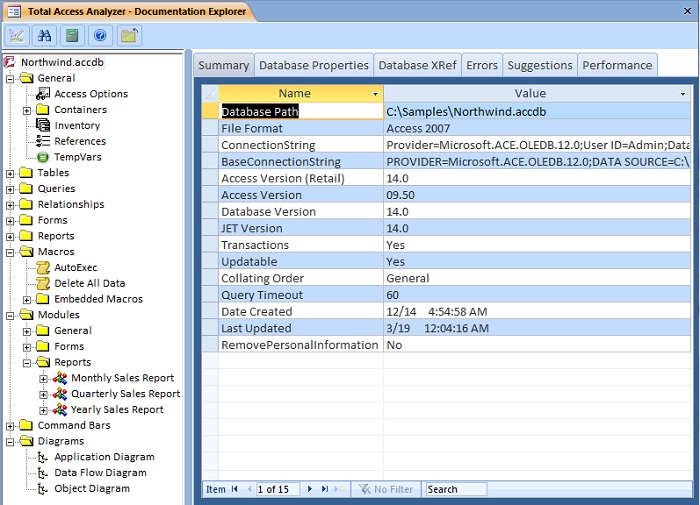Open the Name column dropdown arrow
The width and height of the screenshot is (700, 505).
pos(375,94)
